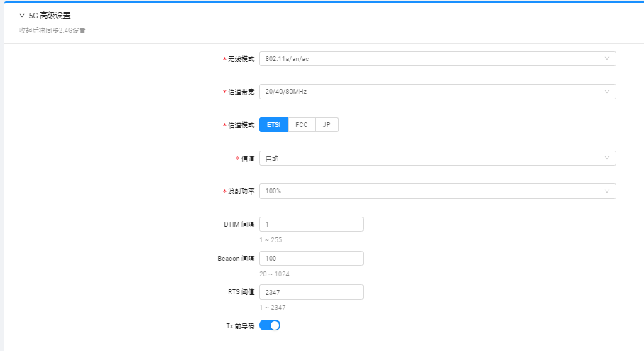
Task: Select the ETSI channel mode
Action: click(x=273, y=125)
